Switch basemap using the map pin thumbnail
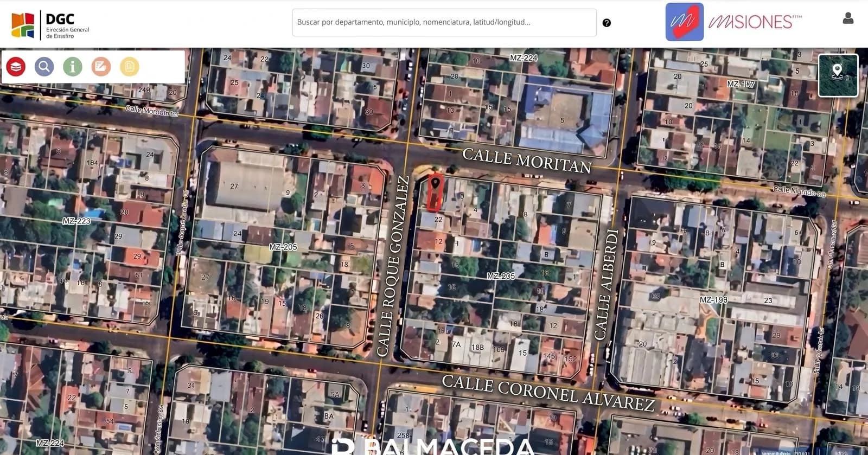The height and width of the screenshot is (455, 868). pyautogui.click(x=838, y=75)
